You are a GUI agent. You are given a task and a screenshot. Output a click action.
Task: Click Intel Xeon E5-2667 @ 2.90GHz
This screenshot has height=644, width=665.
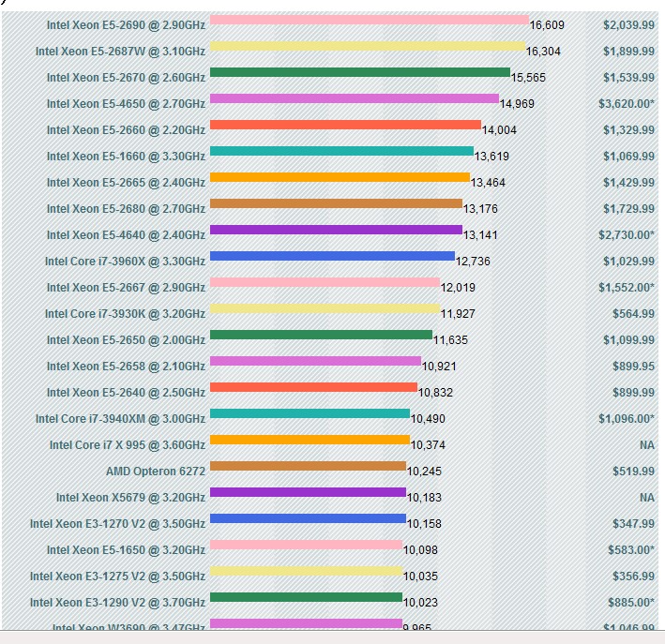126,288
